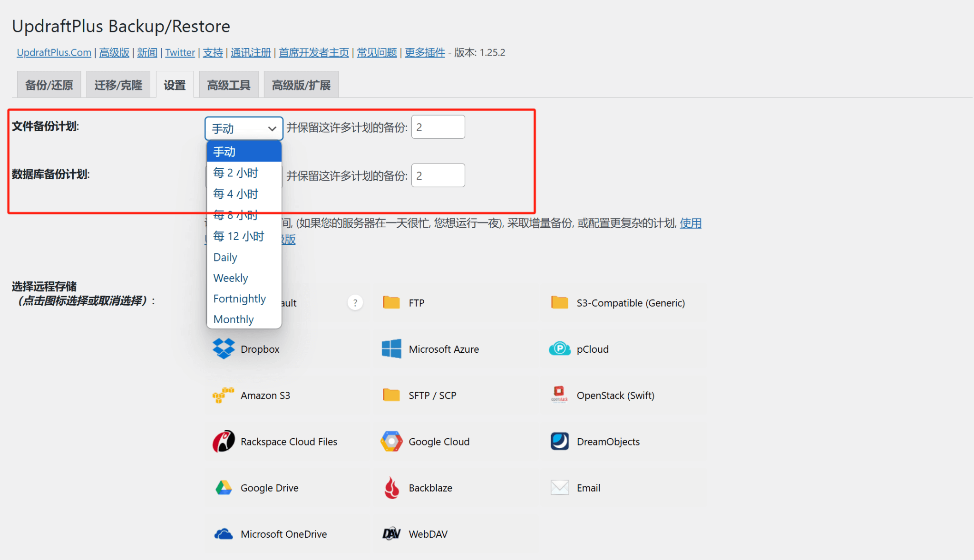Select the Dropbox storage icon

[224, 349]
